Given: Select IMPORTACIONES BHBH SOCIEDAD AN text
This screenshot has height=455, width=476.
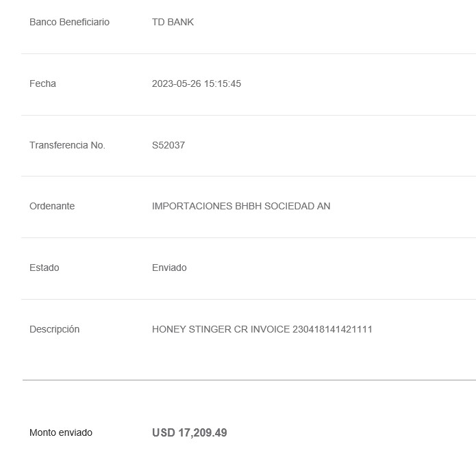Looking at the screenshot, I should point(241,206).
